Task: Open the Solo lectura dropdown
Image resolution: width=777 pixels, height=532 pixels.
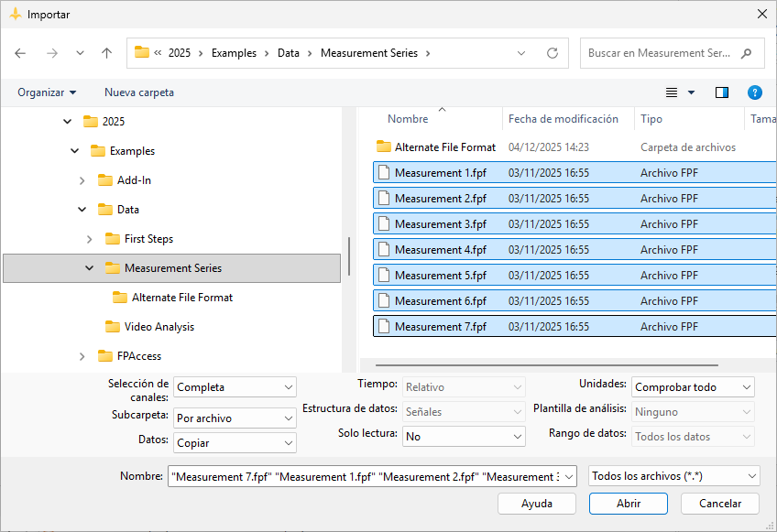Action: pyautogui.click(x=463, y=437)
